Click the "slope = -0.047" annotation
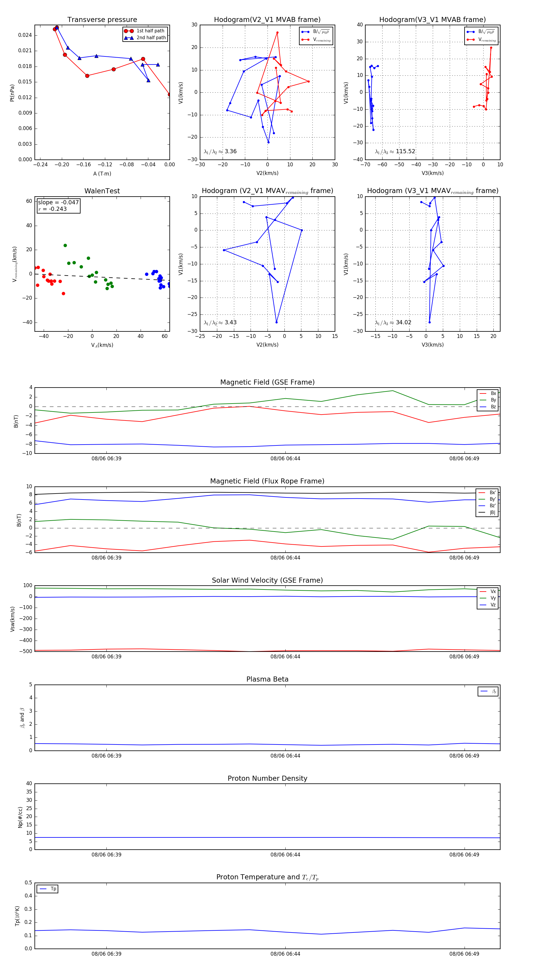Viewport: 535px width, 980px height. tap(58, 203)
